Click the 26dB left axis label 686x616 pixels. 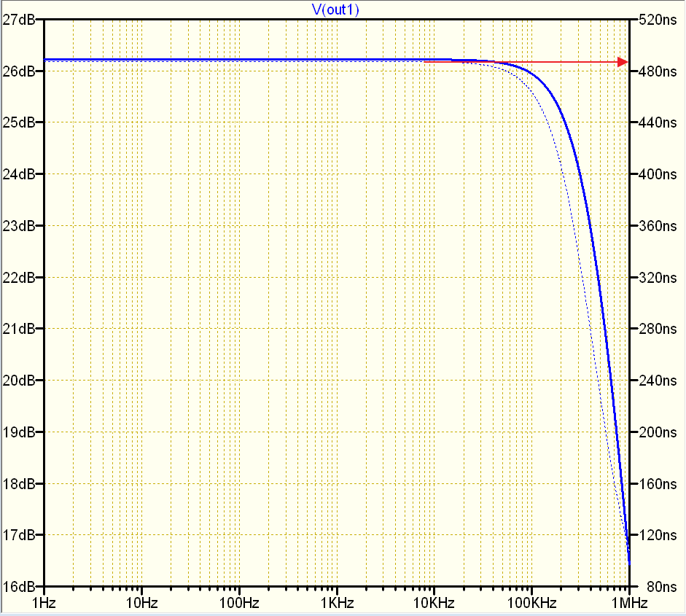[19, 71]
